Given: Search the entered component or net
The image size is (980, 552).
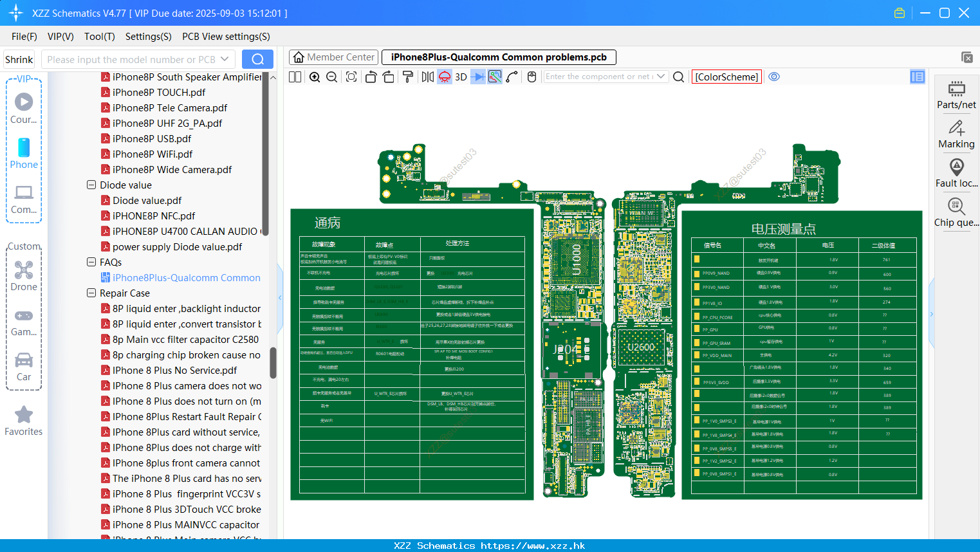Looking at the screenshot, I should point(678,77).
